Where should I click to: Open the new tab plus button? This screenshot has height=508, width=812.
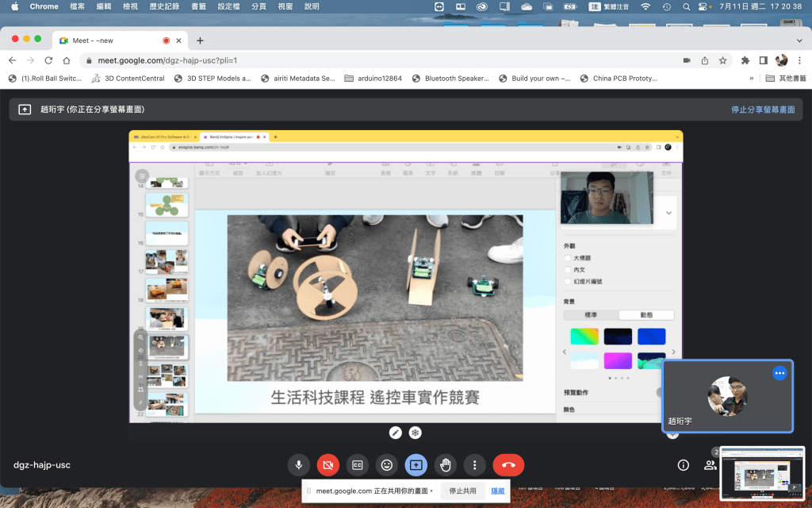pyautogui.click(x=200, y=40)
